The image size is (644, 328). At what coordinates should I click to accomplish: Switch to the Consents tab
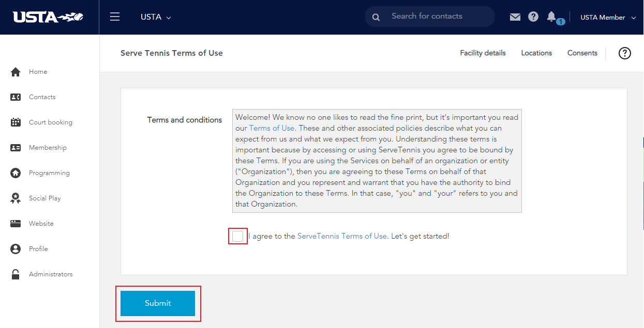pyautogui.click(x=582, y=53)
